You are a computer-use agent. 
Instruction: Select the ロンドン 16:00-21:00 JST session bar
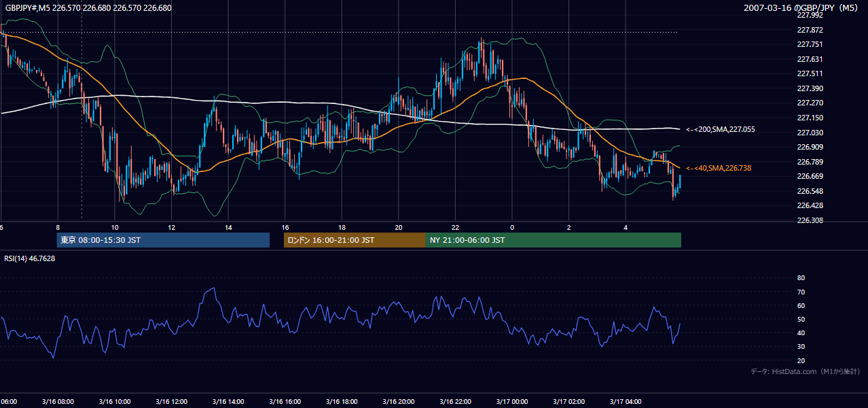pos(355,240)
